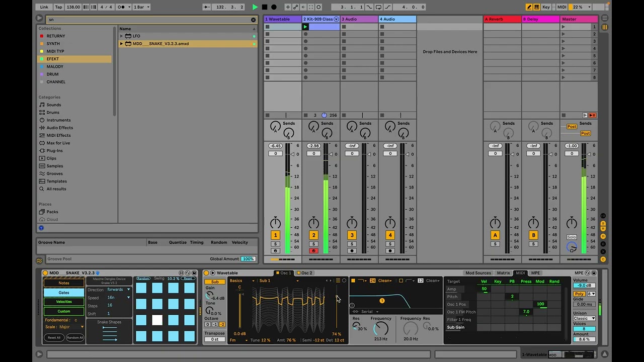The height and width of the screenshot is (362, 644).
Task: Click the transport Stop button
Action: coord(265,7)
